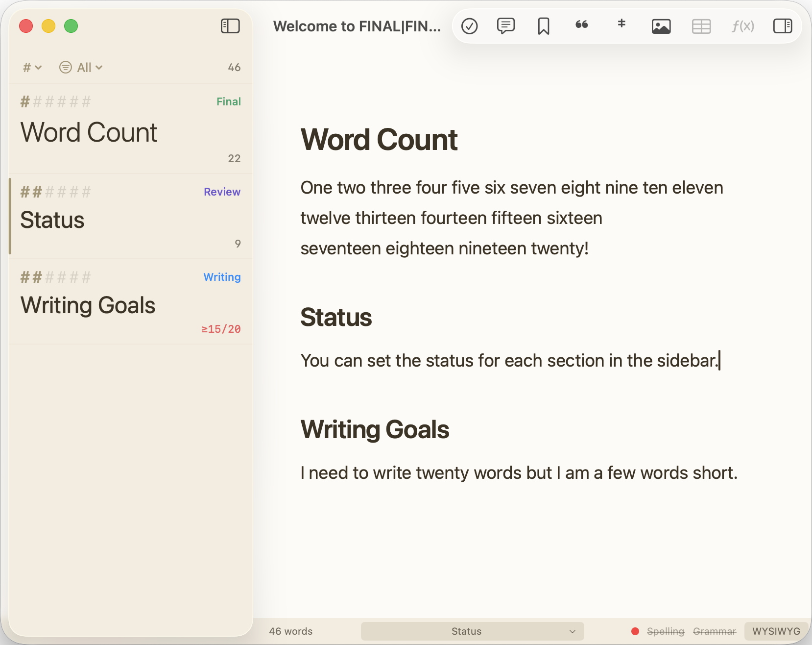Image resolution: width=812 pixels, height=645 pixels.
Task: Click the ≥15/20 writing goal indicator
Action: coord(221,329)
